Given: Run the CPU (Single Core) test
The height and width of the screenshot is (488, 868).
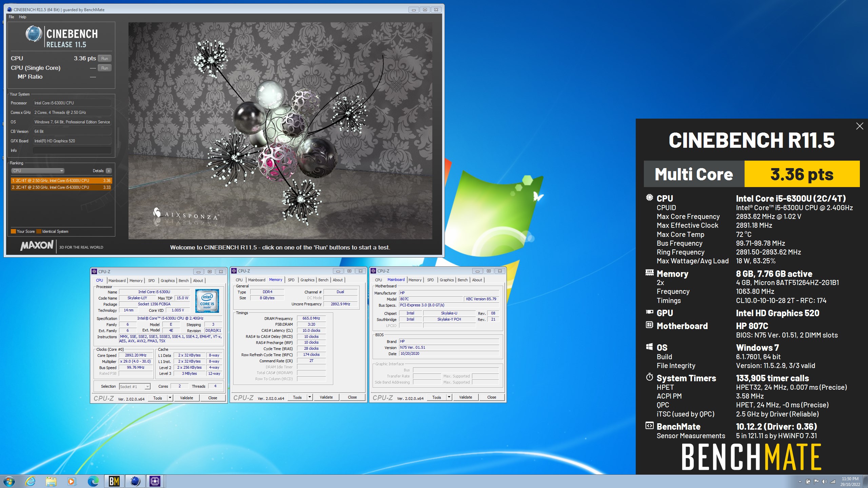Looking at the screenshot, I should point(105,68).
